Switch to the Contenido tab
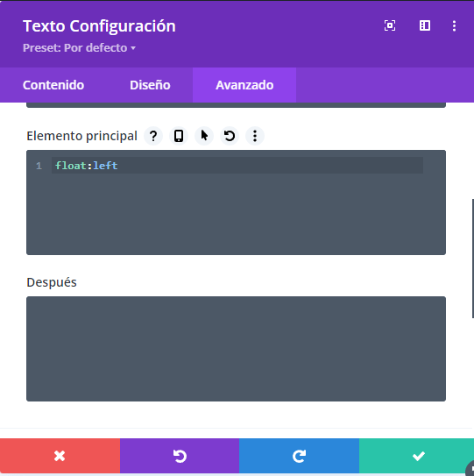Viewport: 474px width, 476px height. [53, 85]
